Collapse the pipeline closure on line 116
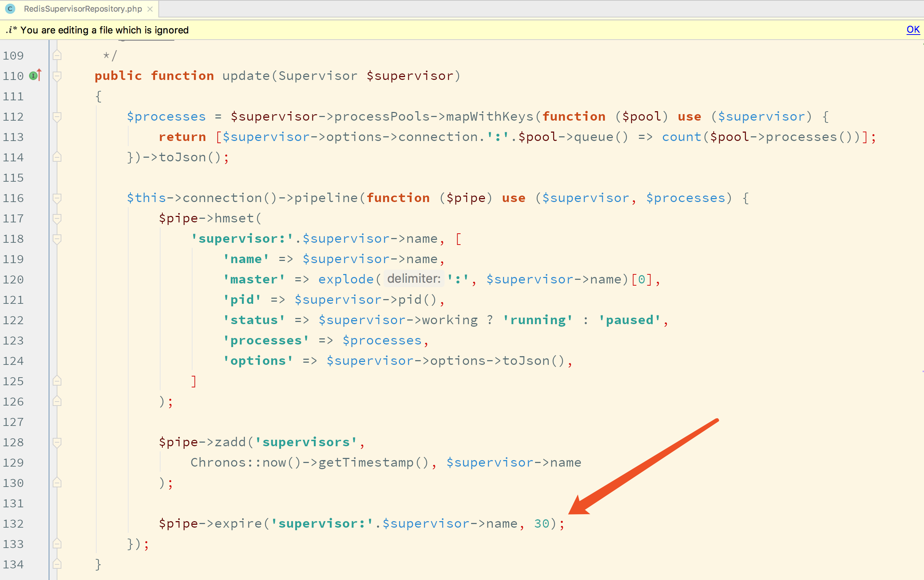924x580 pixels. click(x=57, y=198)
